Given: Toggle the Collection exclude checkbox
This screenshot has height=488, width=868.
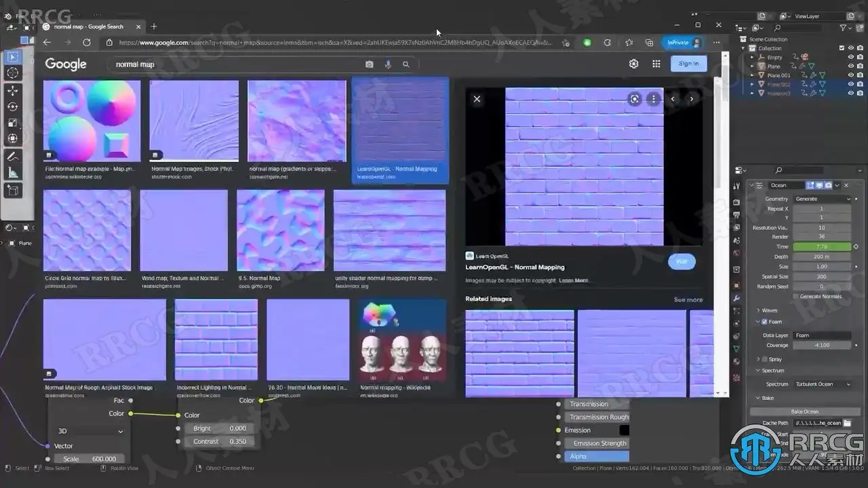Looking at the screenshot, I should coord(842,48).
